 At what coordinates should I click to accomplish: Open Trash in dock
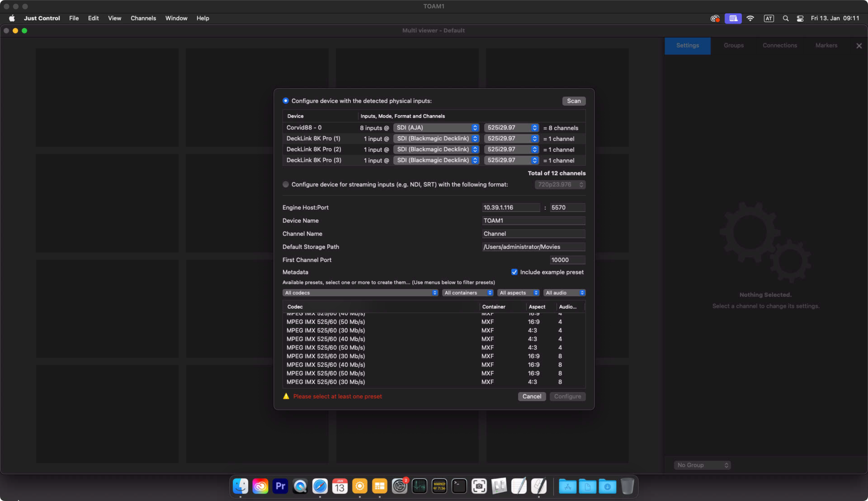pos(627,486)
